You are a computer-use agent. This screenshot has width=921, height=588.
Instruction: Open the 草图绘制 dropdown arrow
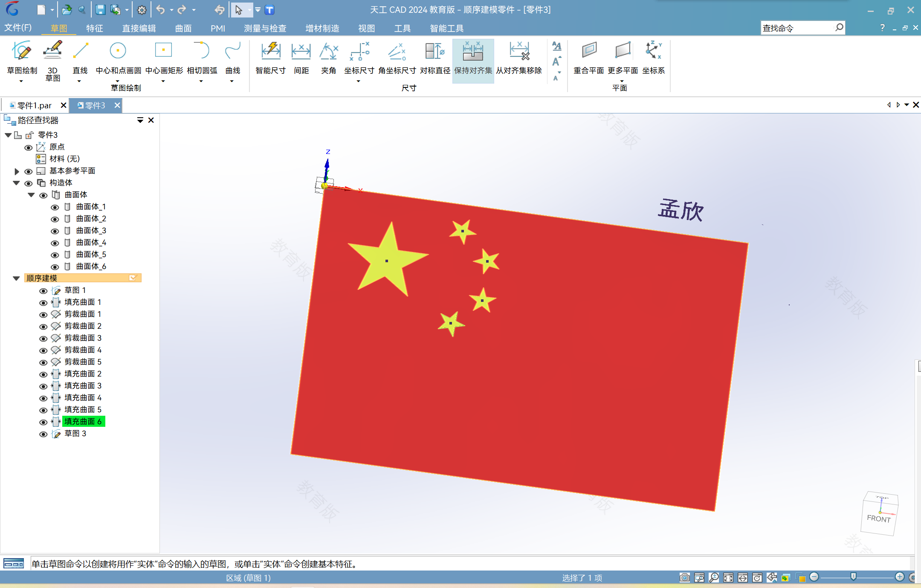point(21,81)
